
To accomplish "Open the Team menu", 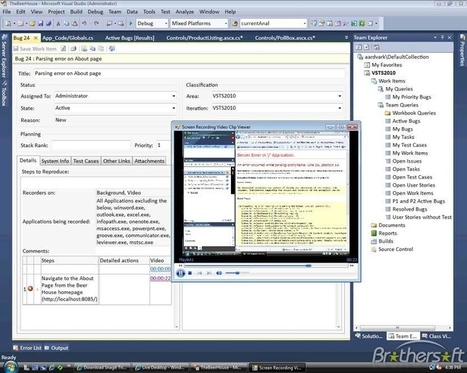I will 115,12.
